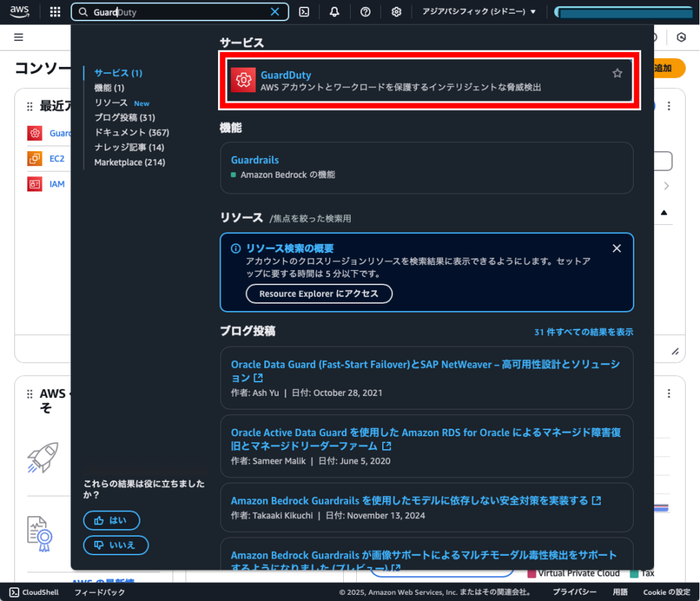This screenshot has width=700, height=601.
Task: Favorite GuardDuty with the star icon
Action: click(x=617, y=73)
